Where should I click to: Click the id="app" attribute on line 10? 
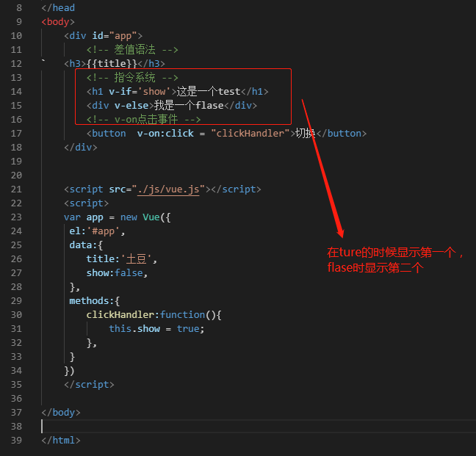click(115, 35)
